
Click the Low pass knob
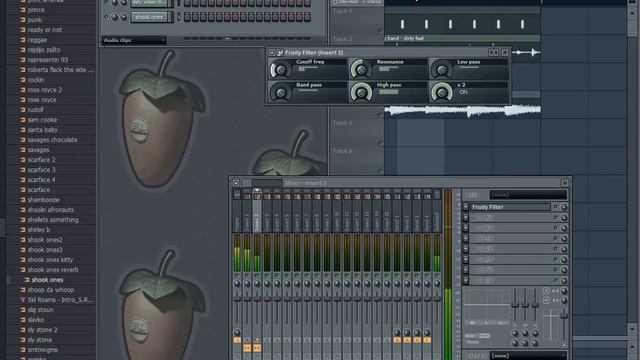click(441, 70)
